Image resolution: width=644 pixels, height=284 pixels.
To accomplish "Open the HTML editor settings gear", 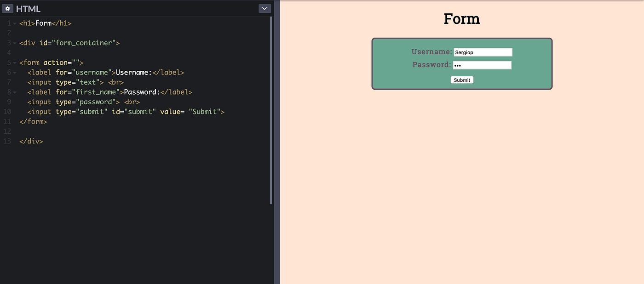I will pos(7,8).
